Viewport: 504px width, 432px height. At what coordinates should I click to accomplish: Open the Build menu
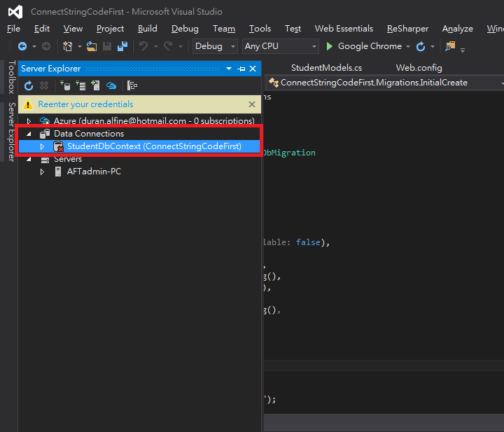148,29
